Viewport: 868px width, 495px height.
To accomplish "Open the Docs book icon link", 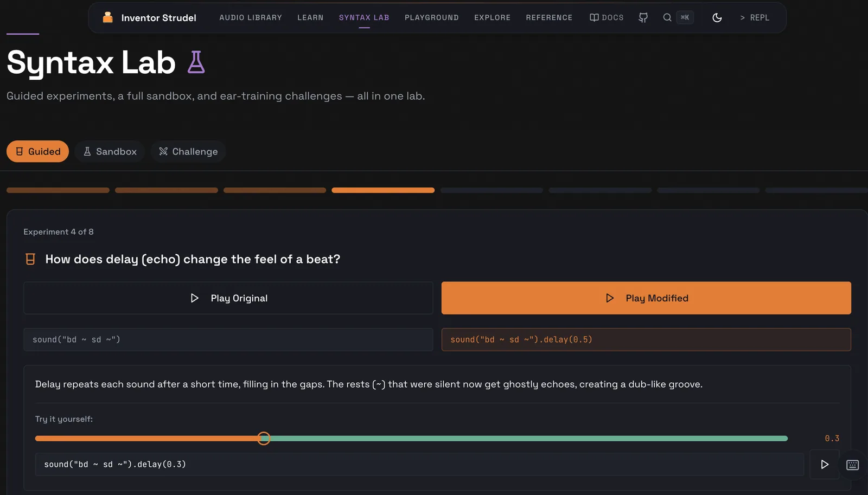I will tap(607, 17).
